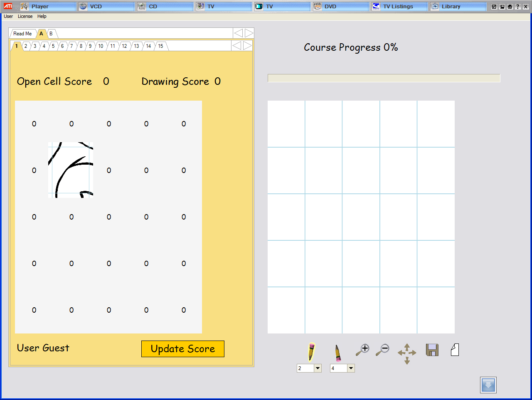Open TV Listings
This screenshot has width=532, height=400.
point(399,6)
